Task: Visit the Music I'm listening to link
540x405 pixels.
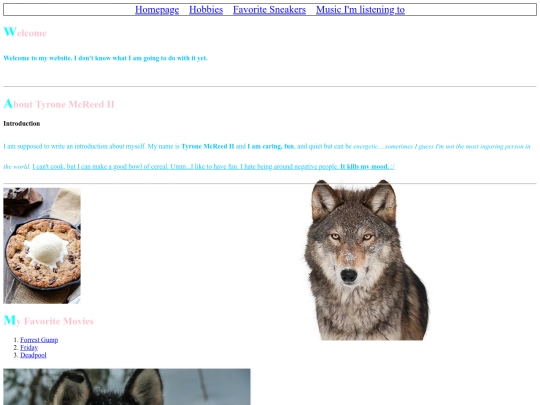Action: coord(360,10)
